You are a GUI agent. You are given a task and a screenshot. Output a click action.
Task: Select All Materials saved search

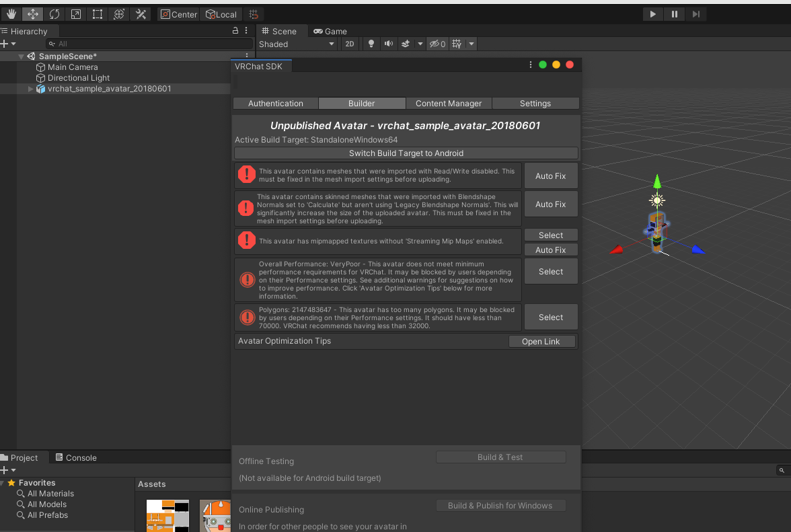tap(46, 494)
